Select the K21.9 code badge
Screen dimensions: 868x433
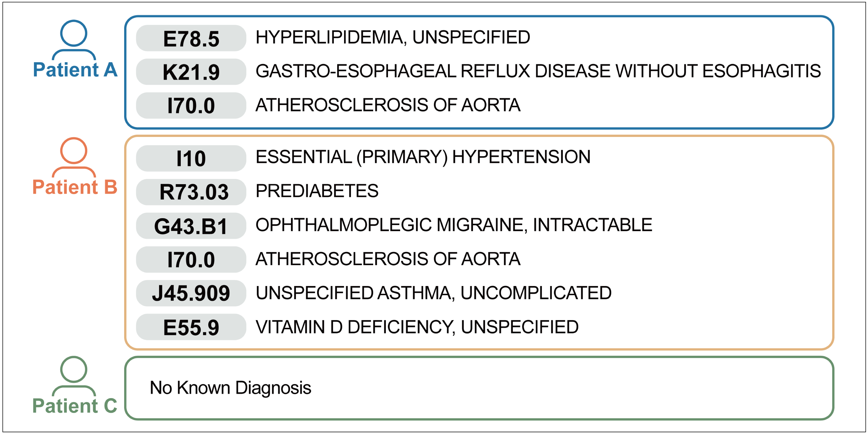(x=191, y=72)
